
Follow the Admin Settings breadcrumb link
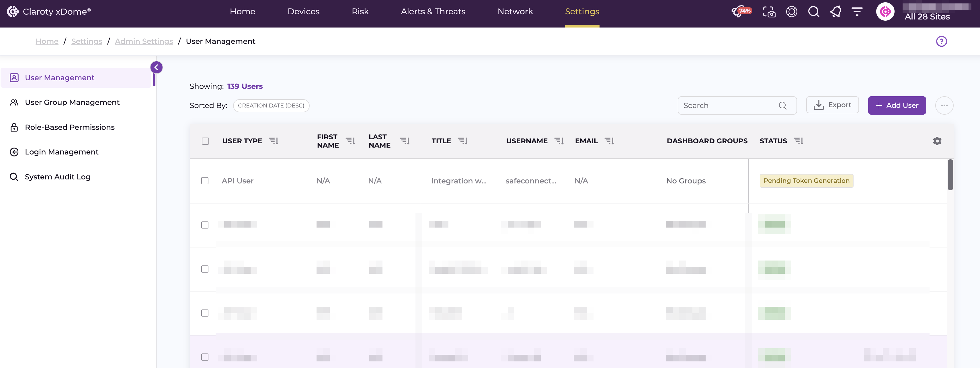coord(144,41)
